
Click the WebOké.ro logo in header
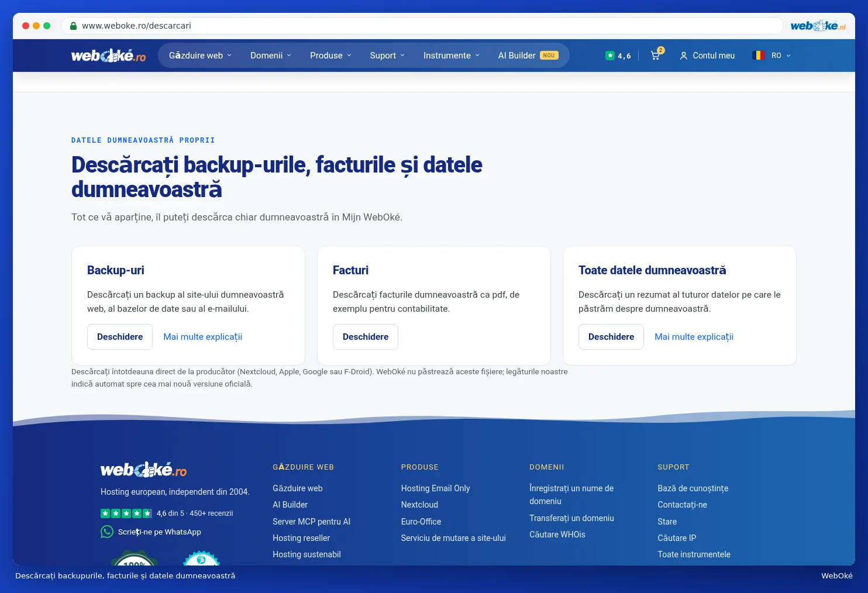pyautogui.click(x=108, y=56)
